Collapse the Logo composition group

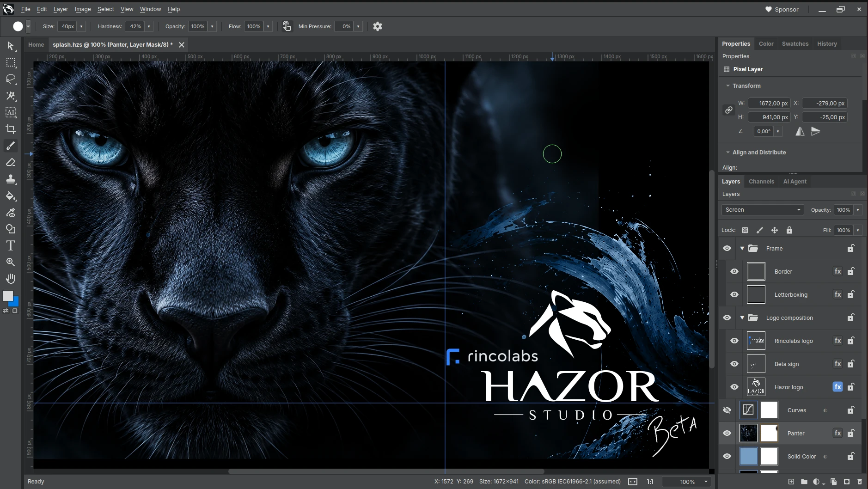point(742,318)
